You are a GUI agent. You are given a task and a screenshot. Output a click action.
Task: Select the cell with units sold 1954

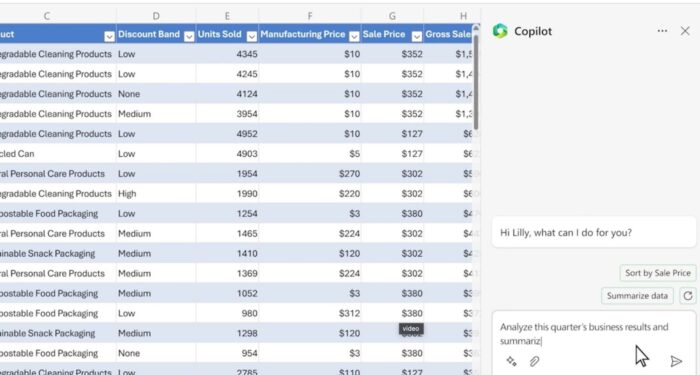click(227, 174)
